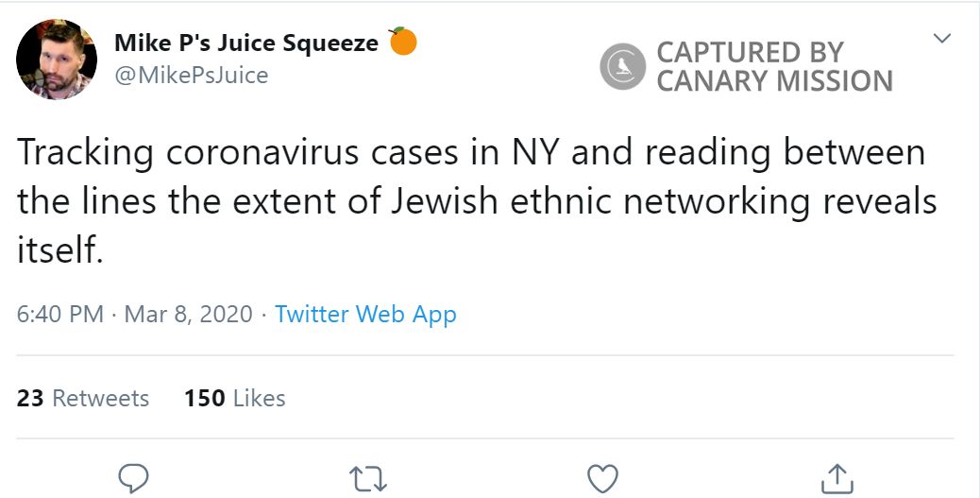Click the 'CAPTURED BY CANARY MISSION' watermark text
The height and width of the screenshot is (498, 980).
[x=774, y=67]
